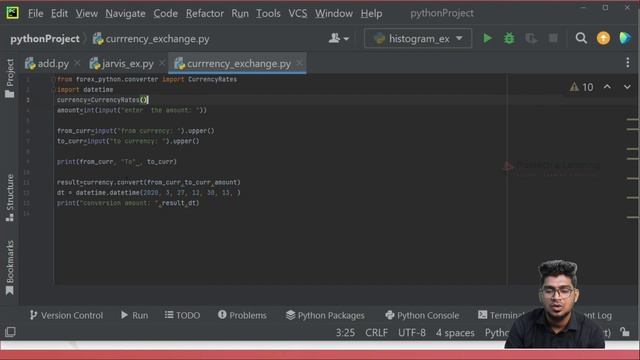Image resolution: width=640 pixels, height=360 pixels.
Task: Click the orange update arrow icon
Action: click(603, 38)
